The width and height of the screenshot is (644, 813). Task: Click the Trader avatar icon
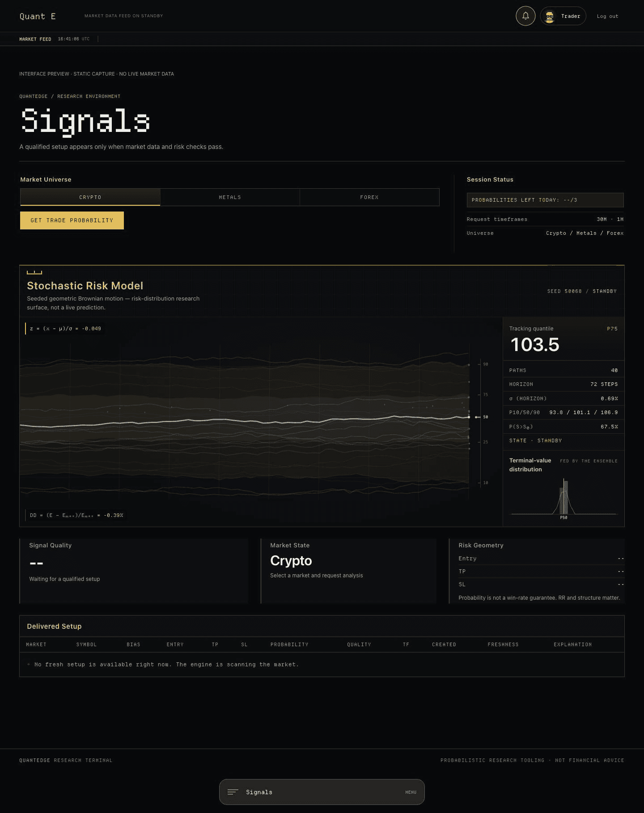click(x=550, y=16)
